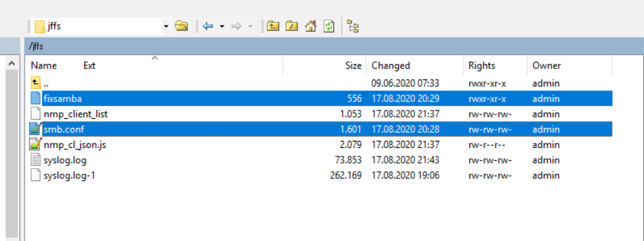Click rights rw-r--r-- of nmp_cl_json.js
Screen dimensions: 644x241
tap(488, 145)
